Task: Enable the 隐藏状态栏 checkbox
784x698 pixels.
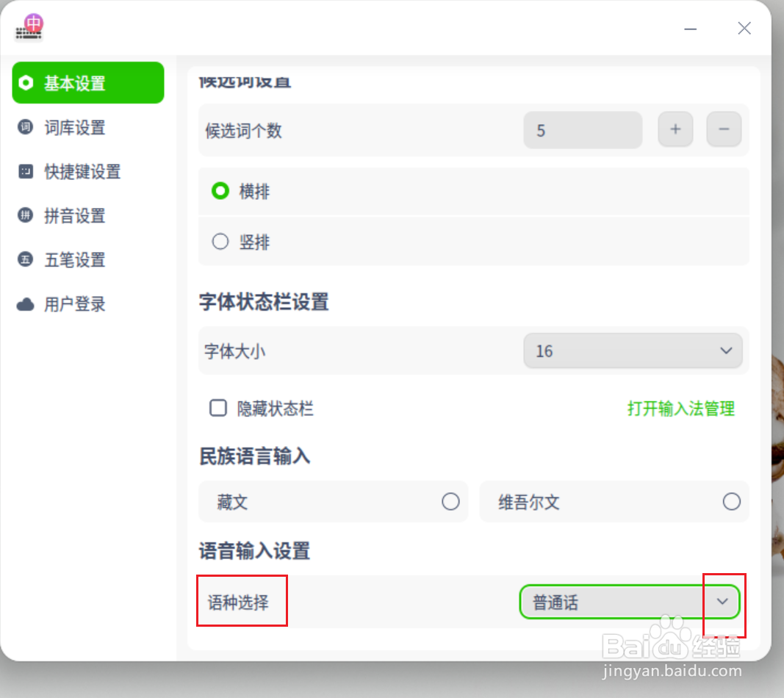Action: coord(217,408)
